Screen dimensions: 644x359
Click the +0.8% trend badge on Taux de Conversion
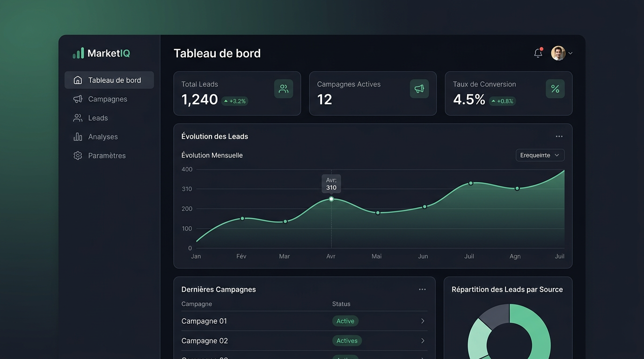[502, 101]
